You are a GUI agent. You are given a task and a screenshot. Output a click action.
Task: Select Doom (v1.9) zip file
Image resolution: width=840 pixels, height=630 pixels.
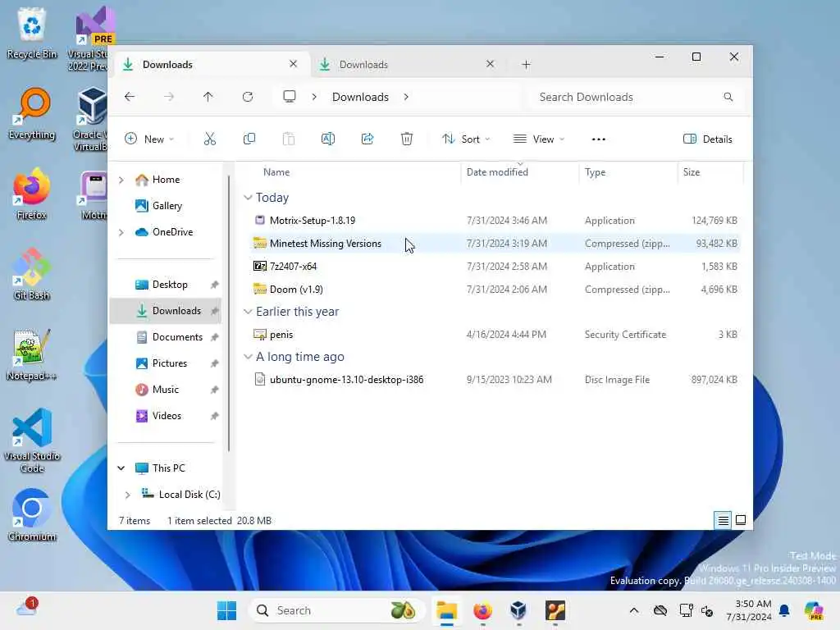point(495,290)
